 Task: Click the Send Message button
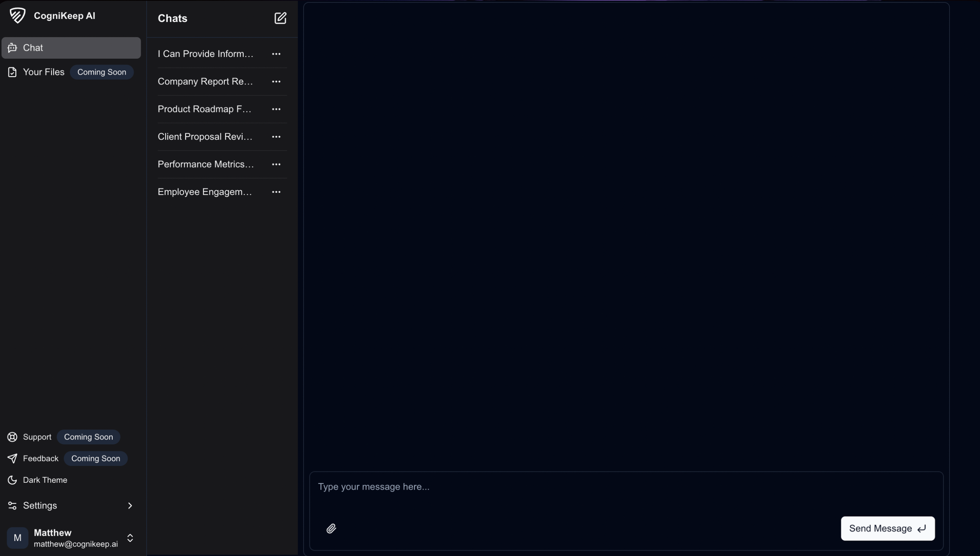click(888, 528)
